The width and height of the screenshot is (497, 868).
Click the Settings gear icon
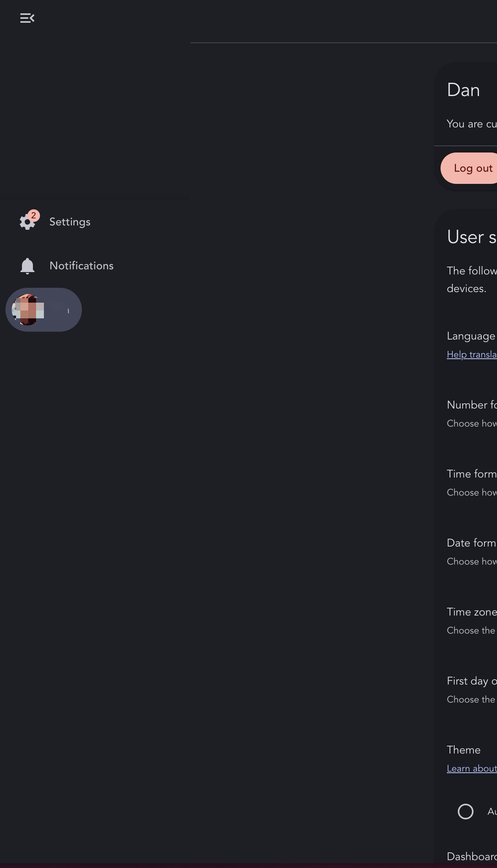(27, 222)
